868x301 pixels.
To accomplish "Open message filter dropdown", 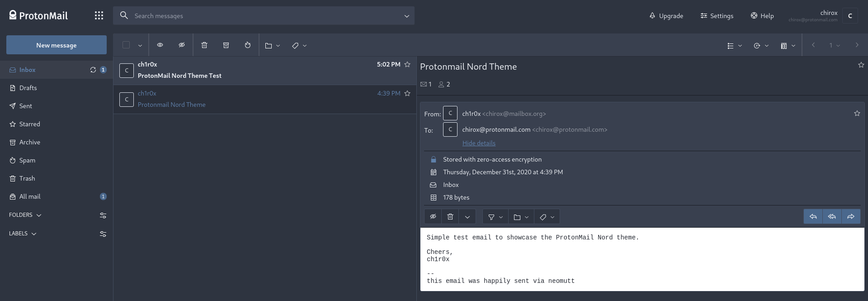I will click(495, 217).
